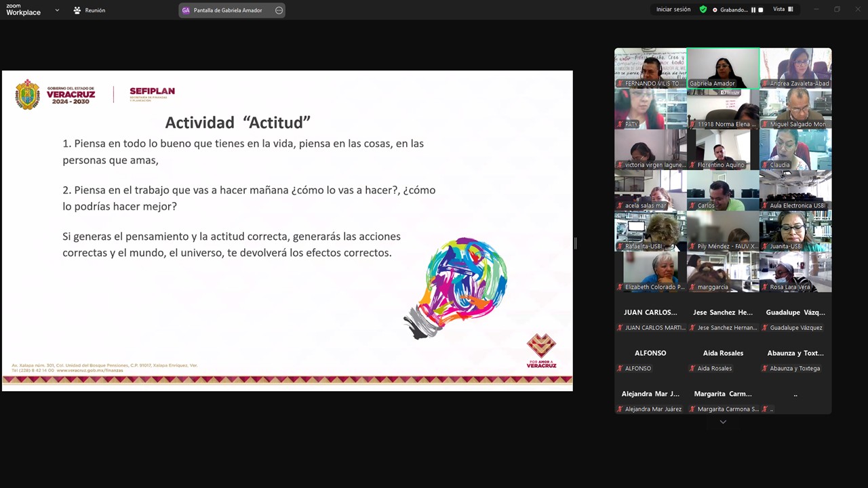Click the Zoom Workplace logo
This screenshot has height=488, width=868.
tap(23, 9)
